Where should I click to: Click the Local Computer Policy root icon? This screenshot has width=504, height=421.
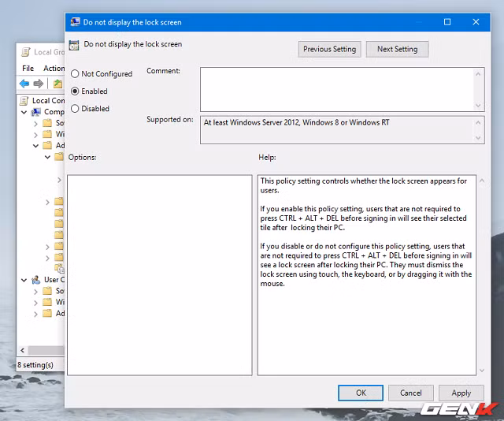pos(25,101)
